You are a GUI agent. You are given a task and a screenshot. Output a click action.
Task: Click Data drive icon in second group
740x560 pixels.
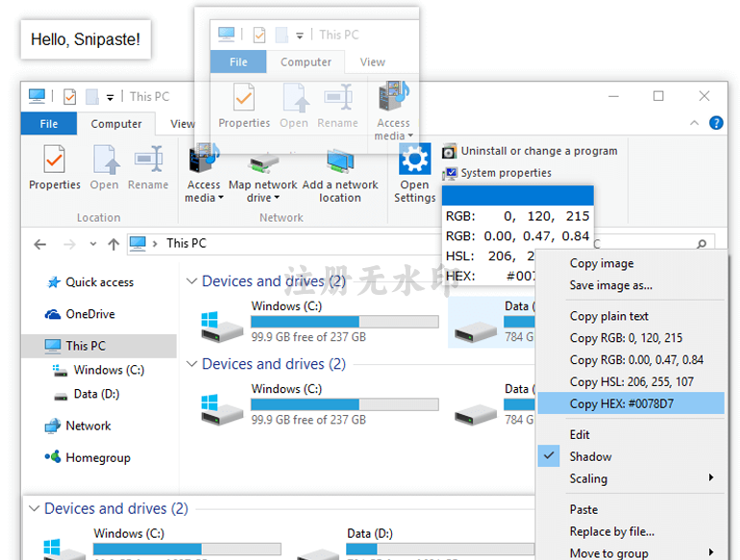(x=476, y=414)
